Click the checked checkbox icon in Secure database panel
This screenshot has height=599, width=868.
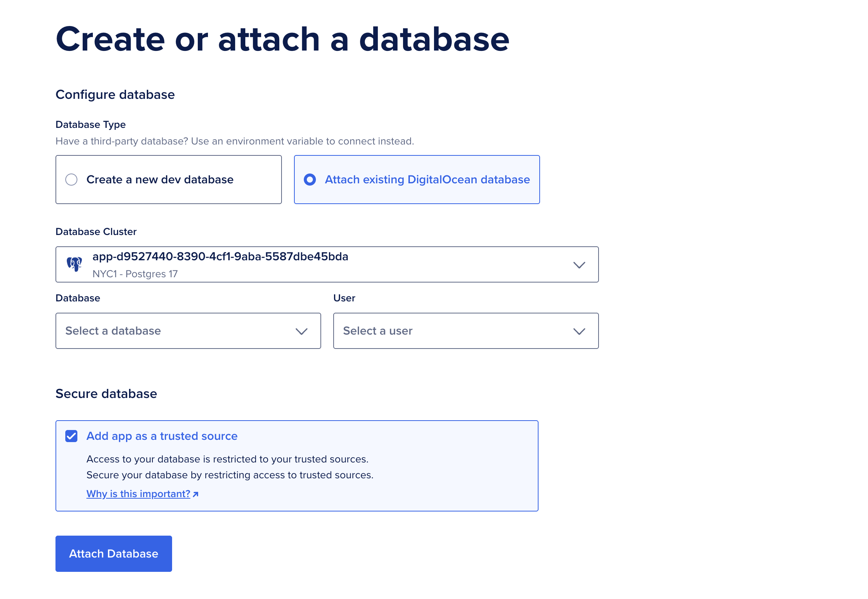(71, 436)
